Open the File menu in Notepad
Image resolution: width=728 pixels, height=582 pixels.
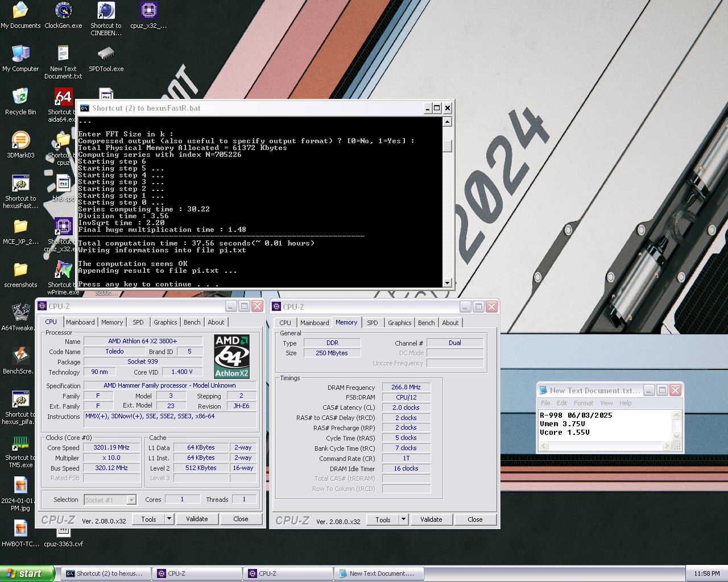(x=545, y=403)
